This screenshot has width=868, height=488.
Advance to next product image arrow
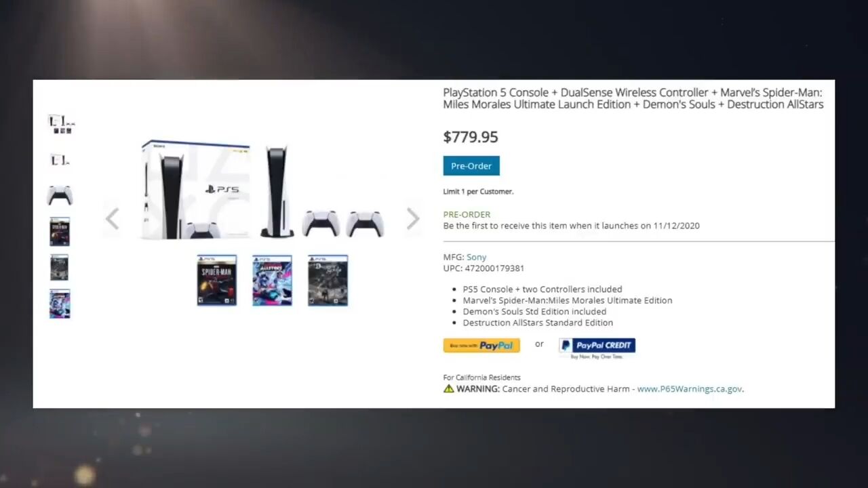pyautogui.click(x=412, y=219)
